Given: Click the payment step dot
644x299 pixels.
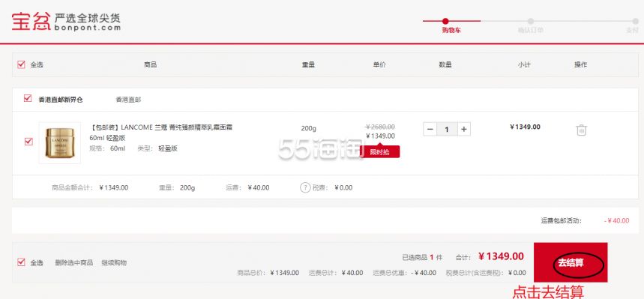Looking at the screenshot, I should (635, 21).
